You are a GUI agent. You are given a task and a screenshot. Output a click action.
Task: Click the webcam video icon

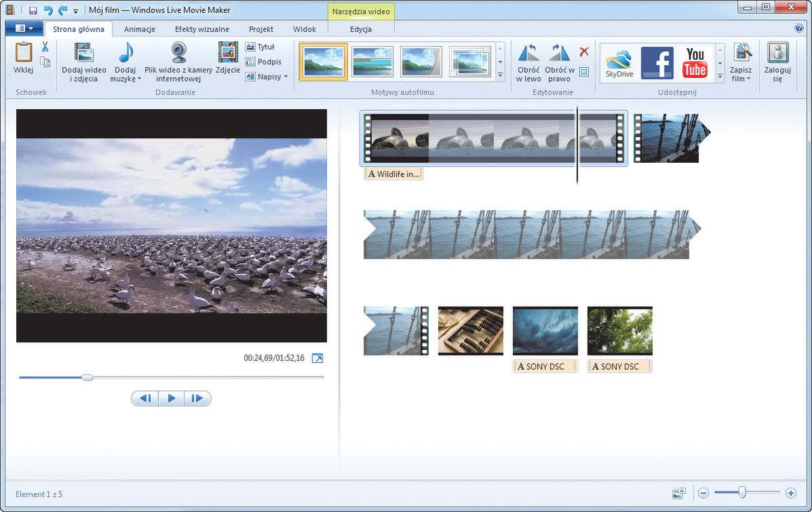click(x=178, y=53)
